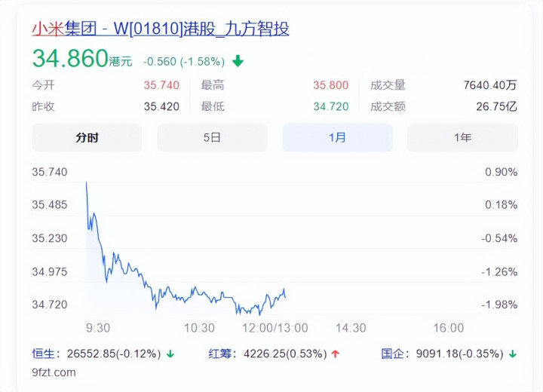Viewport: 543px width, 392px height.
Task: Open the 小米集团 - W[01810] title link
Action: [x=161, y=29]
